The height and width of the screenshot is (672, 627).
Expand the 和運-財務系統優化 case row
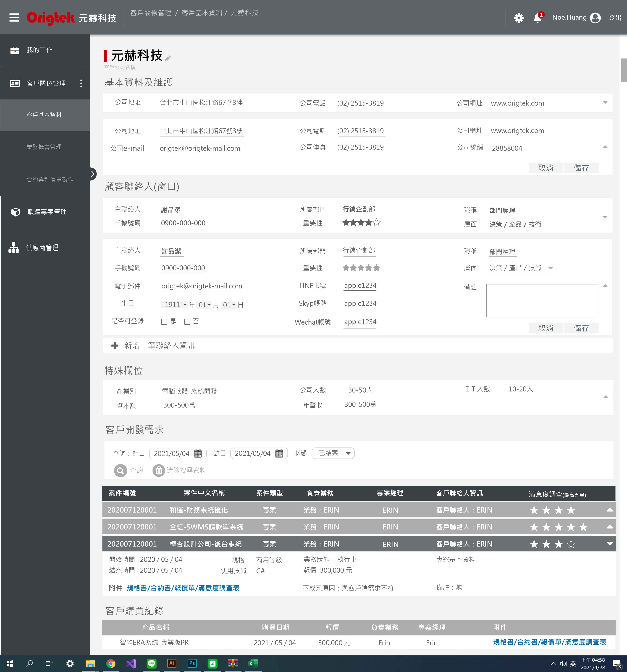(610, 510)
